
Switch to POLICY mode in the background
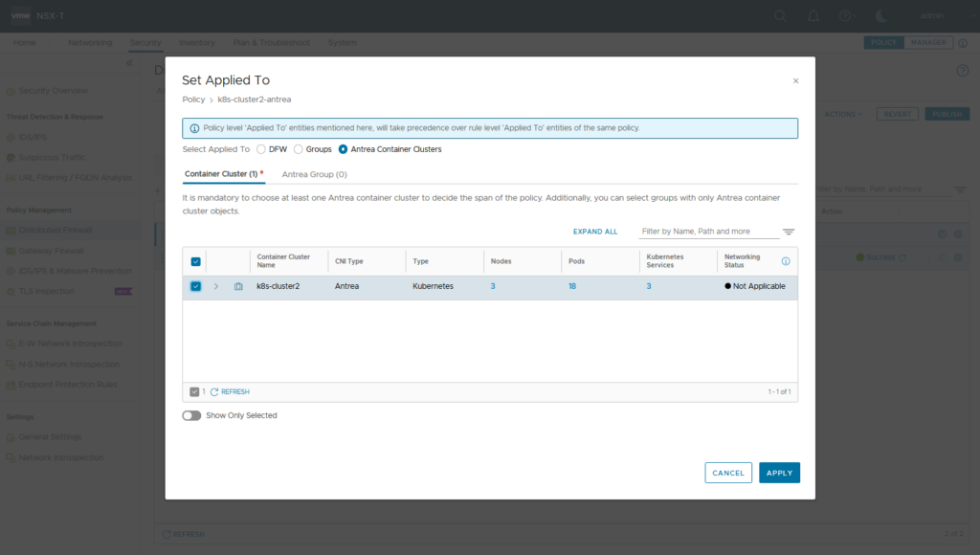(x=883, y=42)
